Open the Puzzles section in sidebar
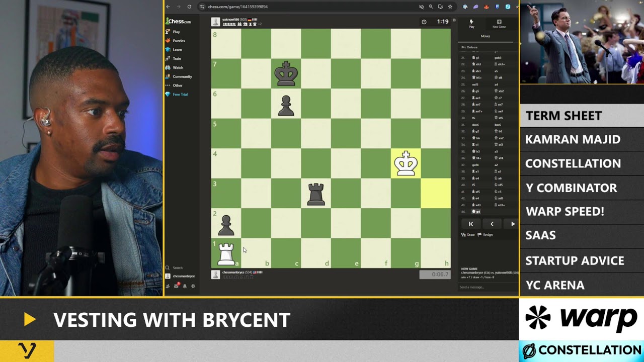644x362 pixels. [x=179, y=41]
